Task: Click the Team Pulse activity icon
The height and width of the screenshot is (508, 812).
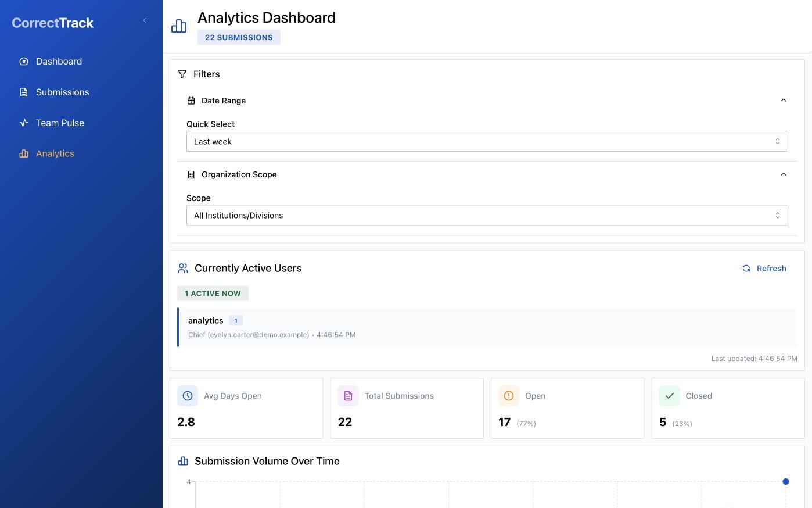Action: click(24, 123)
